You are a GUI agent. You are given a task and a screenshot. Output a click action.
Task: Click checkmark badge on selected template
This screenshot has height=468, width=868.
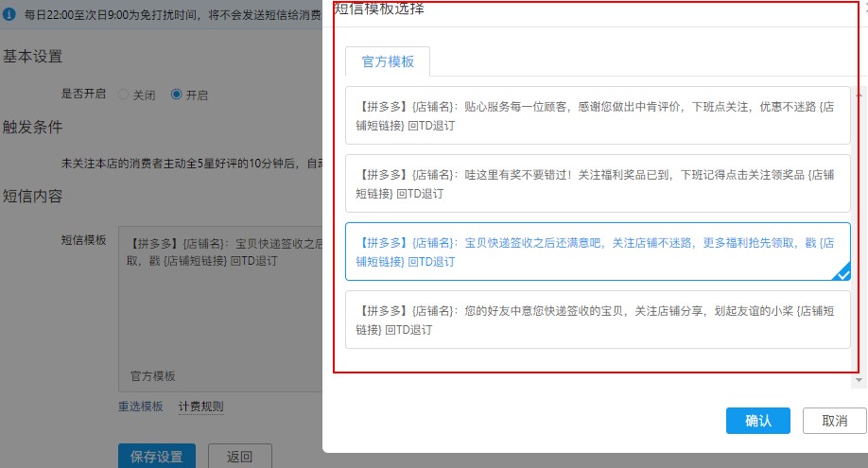pyautogui.click(x=842, y=273)
